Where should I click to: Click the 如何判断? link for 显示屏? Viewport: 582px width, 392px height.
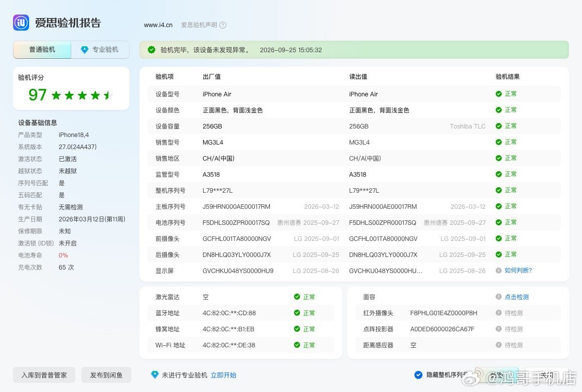518,271
